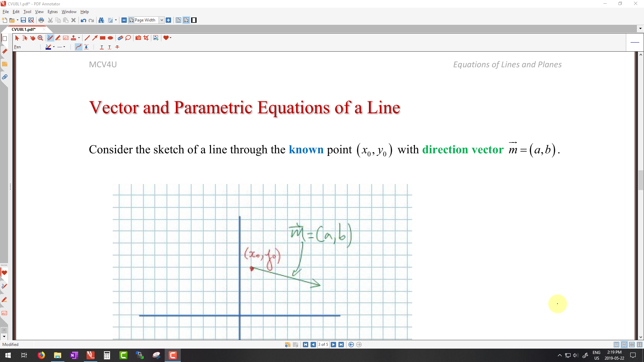Choose the Arrow drawing tool
This screenshot has height=362, width=644.
95,38
